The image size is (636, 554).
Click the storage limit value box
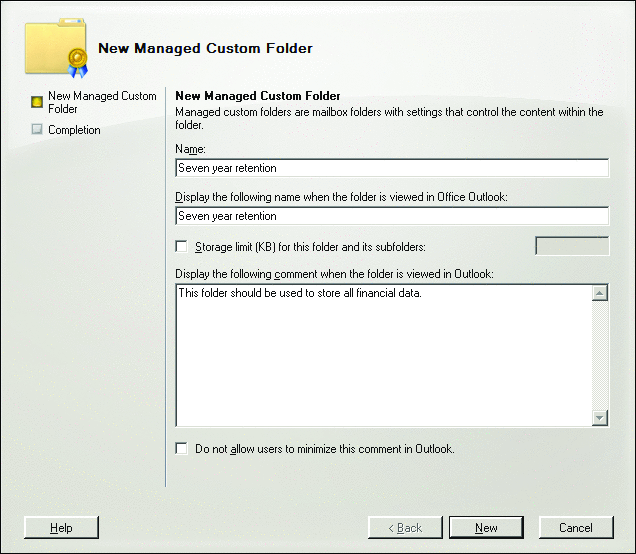[572, 246]
